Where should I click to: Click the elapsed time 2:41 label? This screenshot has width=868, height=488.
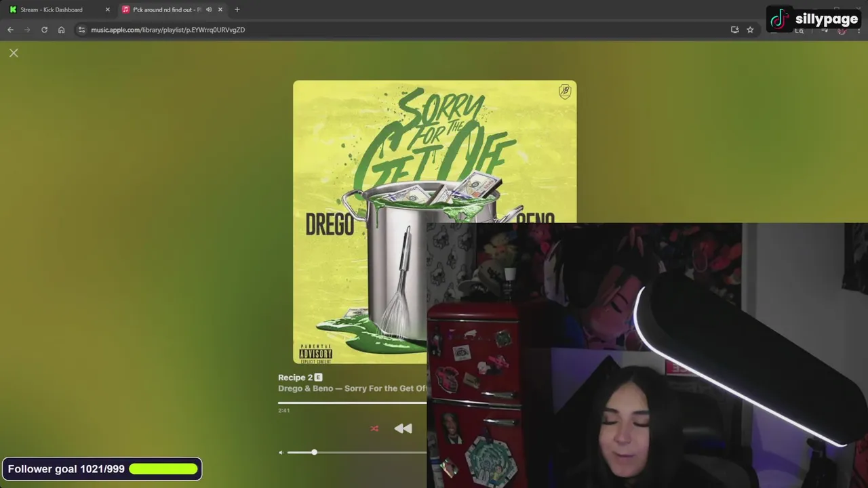(283, 411)
